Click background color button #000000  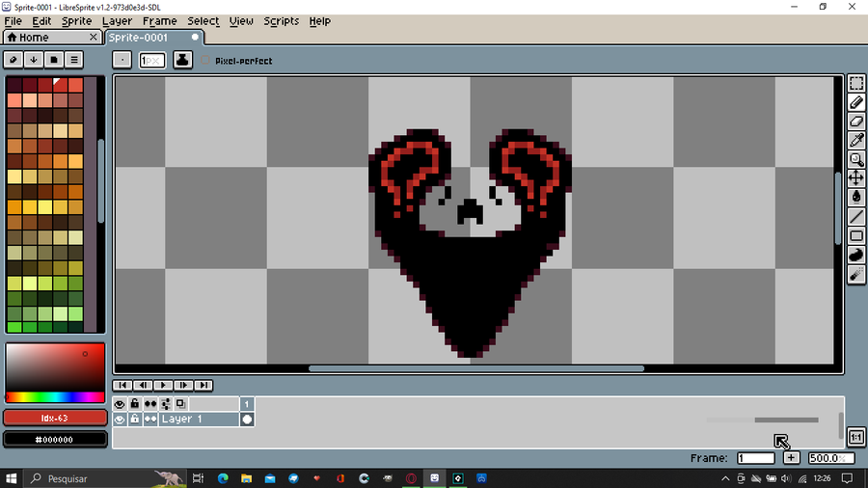[55, 440]
